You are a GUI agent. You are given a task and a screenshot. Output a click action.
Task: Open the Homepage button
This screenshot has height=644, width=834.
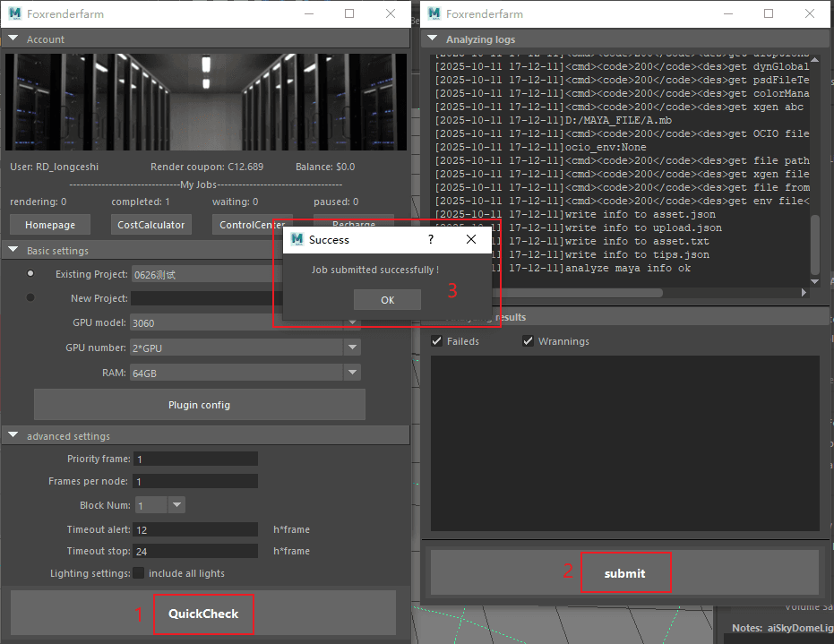pyautogui.click(x=50, y=225)
